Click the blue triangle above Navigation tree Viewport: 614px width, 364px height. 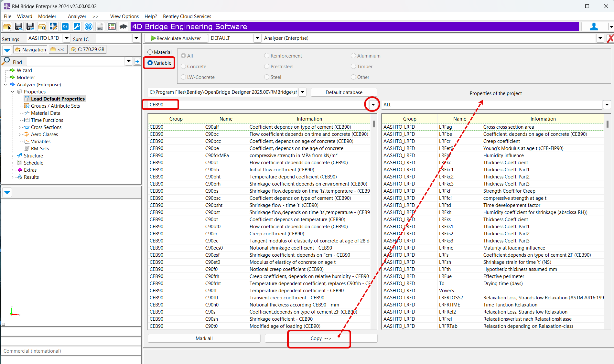pos(7,50)
